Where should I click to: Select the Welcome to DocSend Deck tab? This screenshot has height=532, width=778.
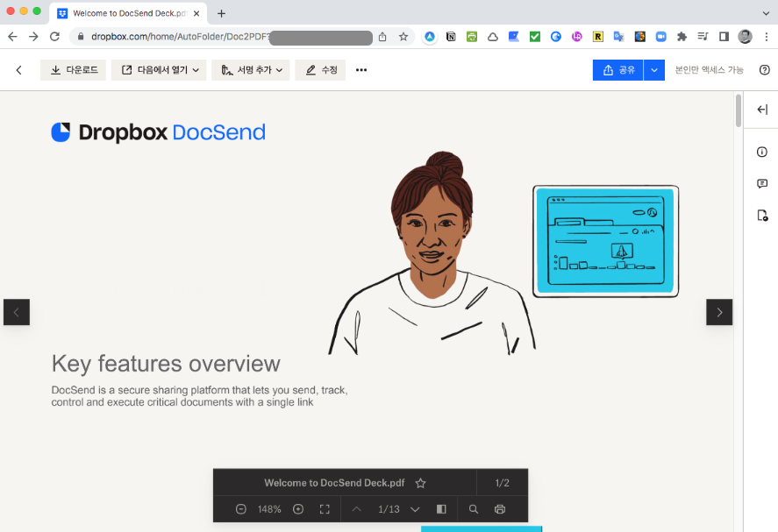point(128,13)
